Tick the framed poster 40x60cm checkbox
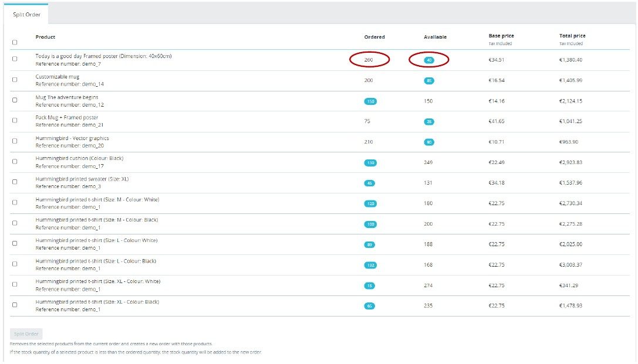This screenshot has width=638, height=364. (x=15, y=59)
